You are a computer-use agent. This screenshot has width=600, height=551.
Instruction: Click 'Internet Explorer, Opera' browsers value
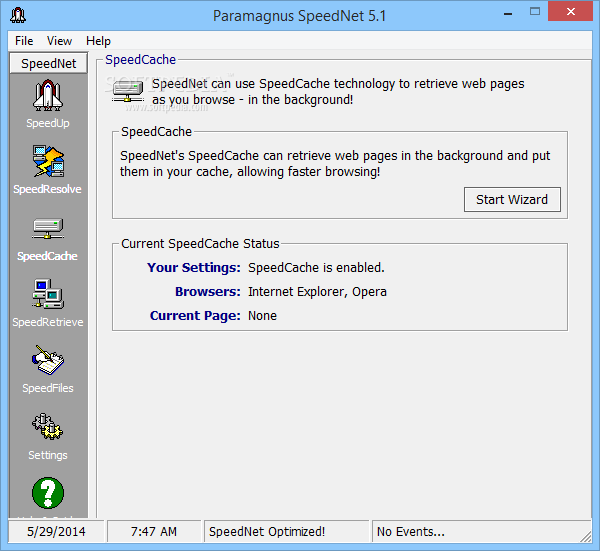(x=317, y=292)
